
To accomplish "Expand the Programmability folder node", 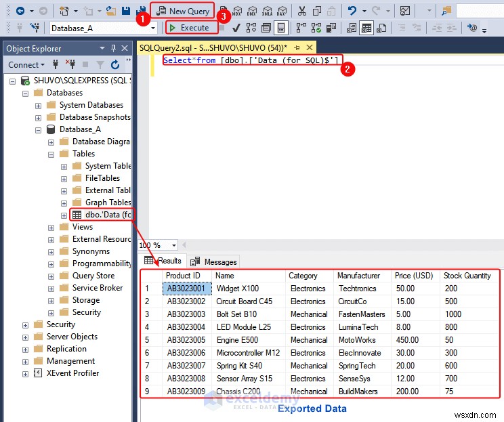I will [x=51, y=265].
